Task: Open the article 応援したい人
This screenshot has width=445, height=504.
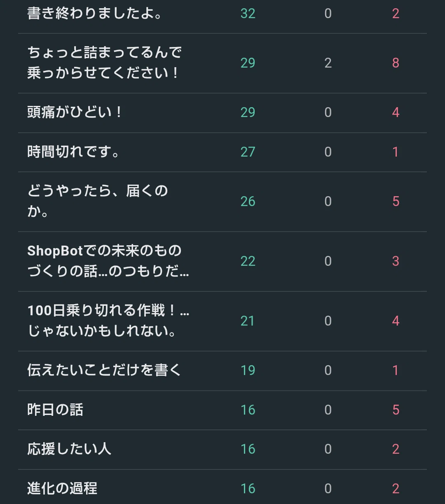Action: click(x=69, y=449)
